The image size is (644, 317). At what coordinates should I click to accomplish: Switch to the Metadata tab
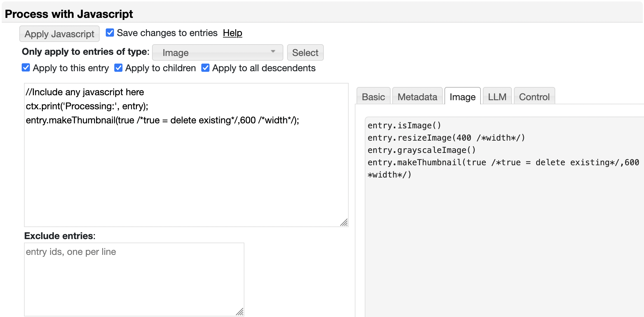[417, 97]
